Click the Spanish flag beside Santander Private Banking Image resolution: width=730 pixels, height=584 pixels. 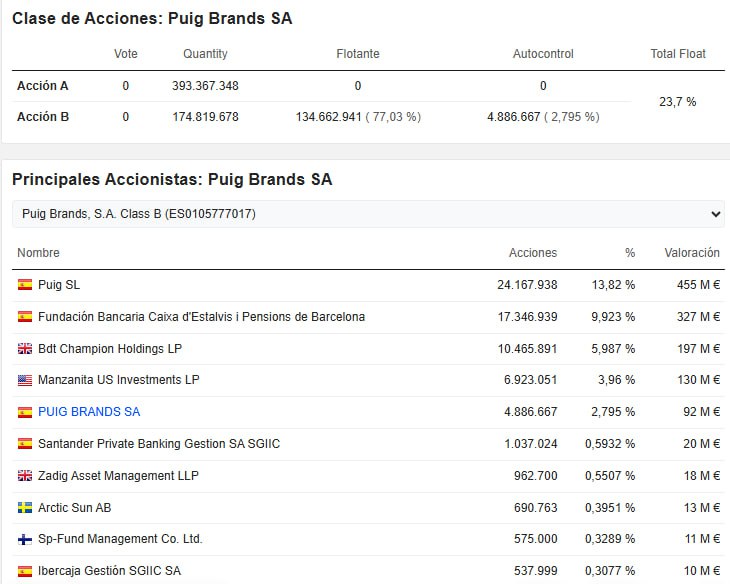[x=25, y=444]
